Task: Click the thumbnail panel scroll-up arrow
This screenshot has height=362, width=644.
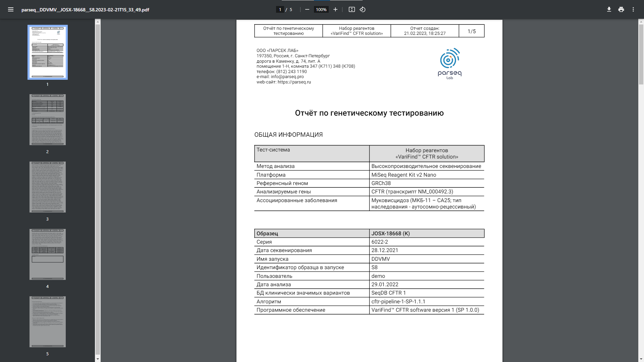Action: (x=98, y=22)
